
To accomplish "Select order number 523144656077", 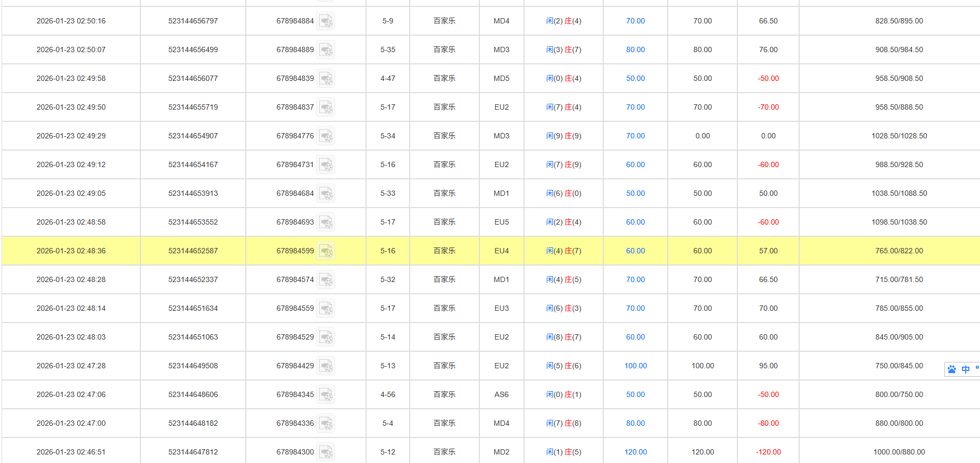I will click(193, 79).
